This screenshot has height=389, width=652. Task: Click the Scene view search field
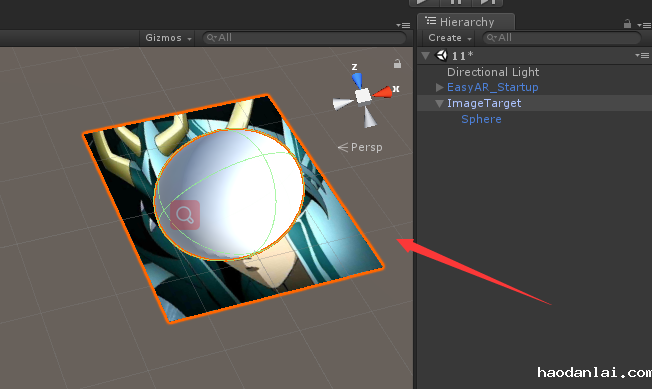point(304,38)
